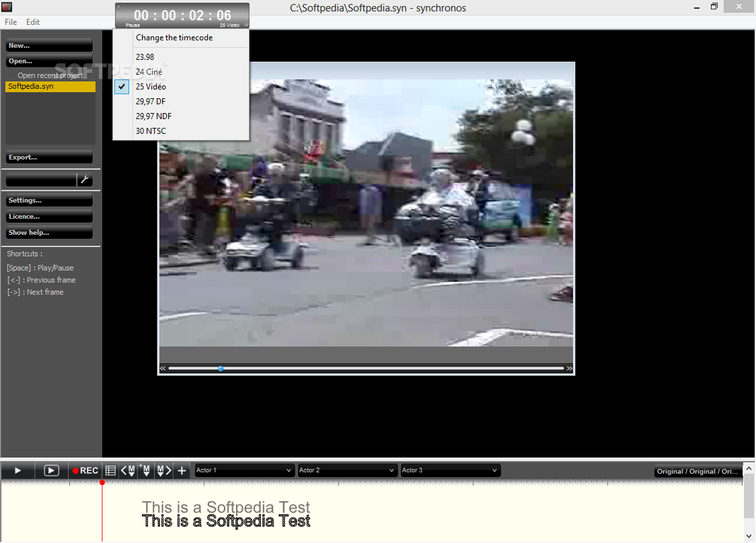Open the File menu

point(11,22)
